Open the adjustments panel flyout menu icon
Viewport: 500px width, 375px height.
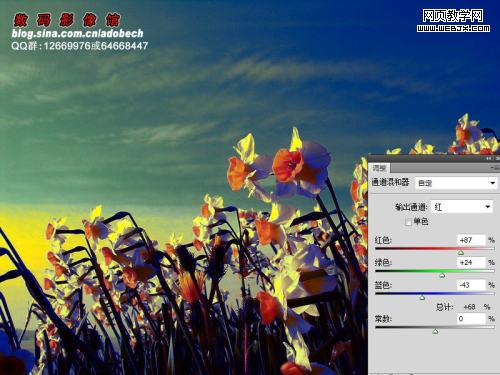click(x=495, y=168)
